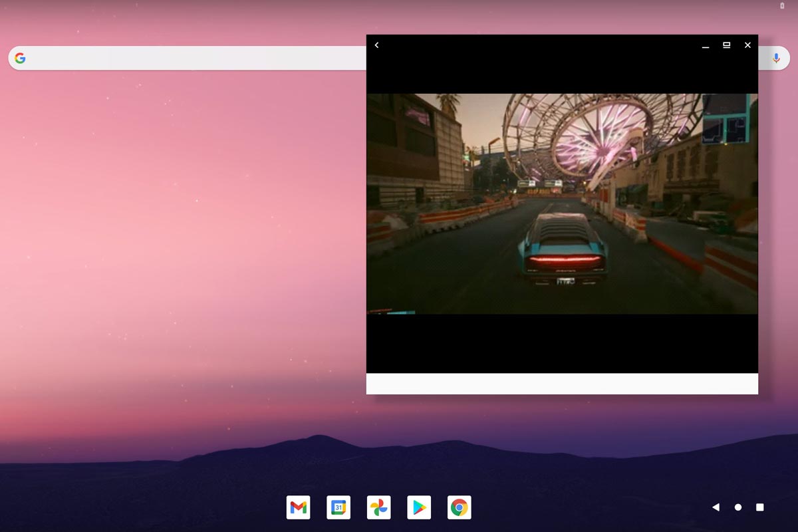Maximize the image viewer window

726,45
